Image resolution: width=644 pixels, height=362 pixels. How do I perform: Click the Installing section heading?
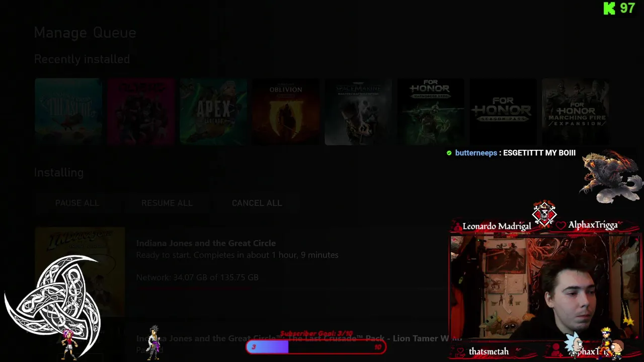pyautogui.click(x=59, y=172)
